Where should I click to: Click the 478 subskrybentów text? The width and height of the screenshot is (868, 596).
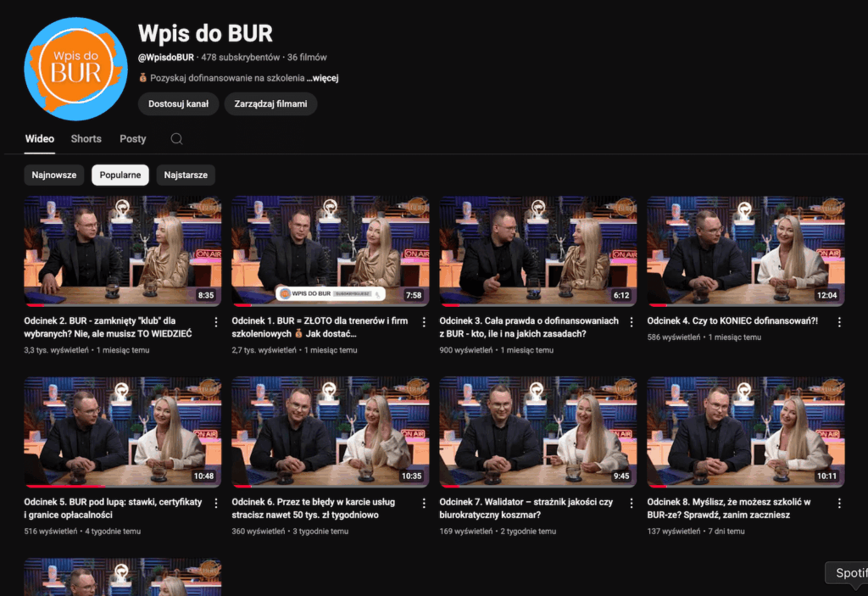tap(240, 58)
